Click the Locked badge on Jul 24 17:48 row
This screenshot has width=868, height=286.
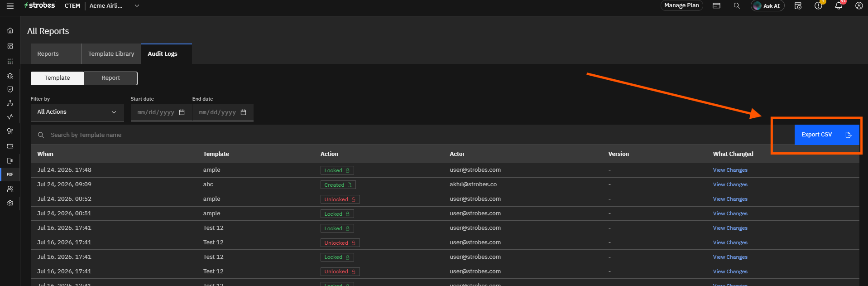tap(337, 170)
